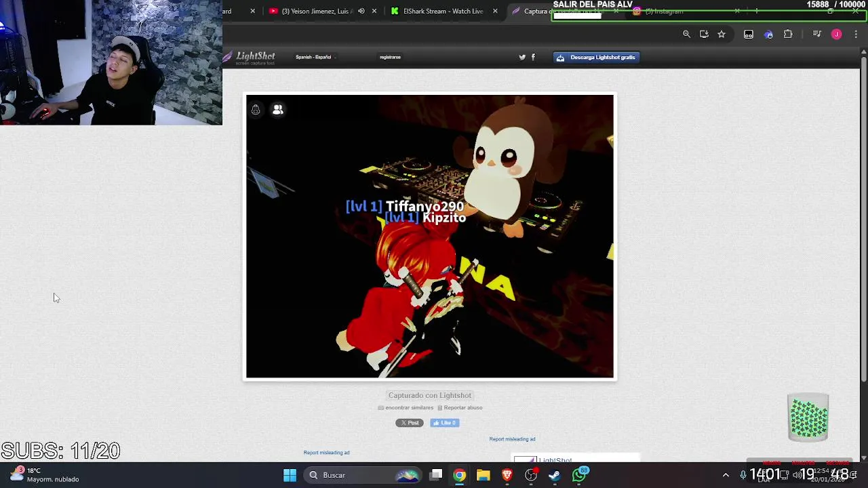Open the captured game screenshot image
Image resolution: width=868 pixels, height=488 pixels.
point(430,236)
